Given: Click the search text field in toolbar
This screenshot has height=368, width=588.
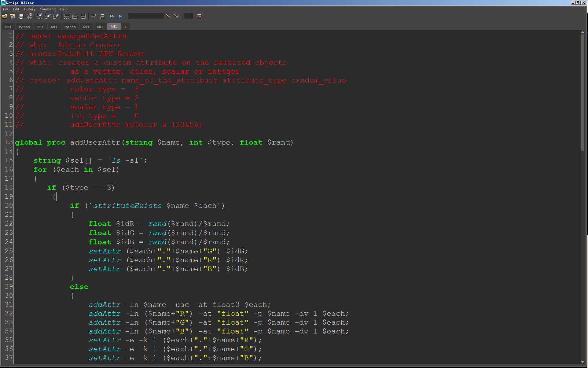Looking at the screenshot, I should tap(145, 16).
